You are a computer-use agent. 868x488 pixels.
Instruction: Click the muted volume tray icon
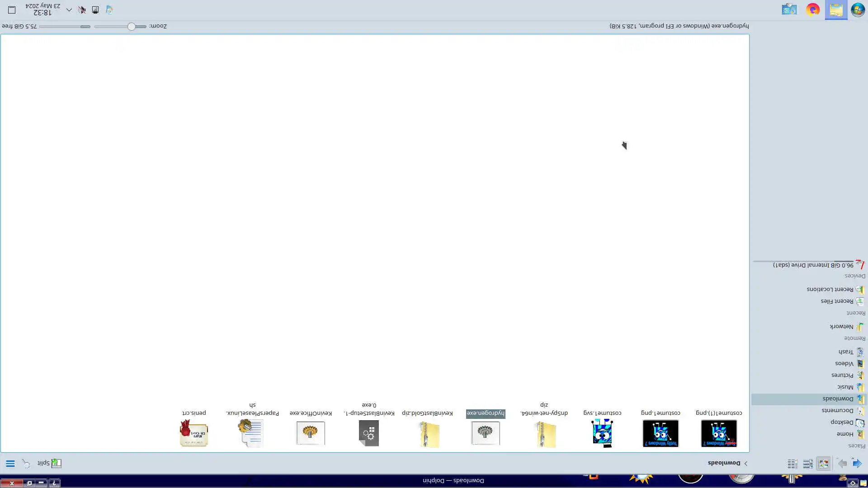click(82, 9)
